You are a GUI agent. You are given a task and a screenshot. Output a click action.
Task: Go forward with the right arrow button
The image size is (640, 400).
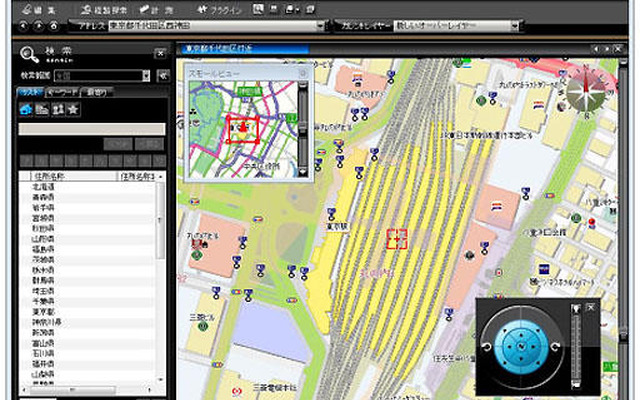(39, 26)
